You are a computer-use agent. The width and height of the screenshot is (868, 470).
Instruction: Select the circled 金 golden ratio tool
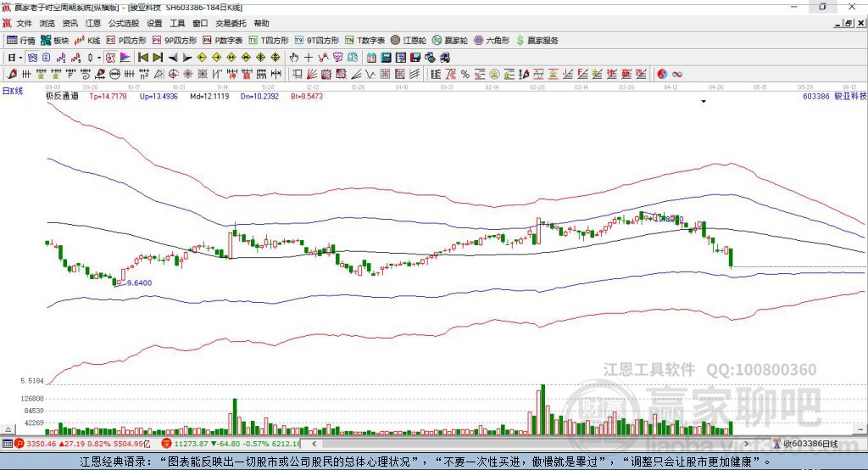(494, 75)
